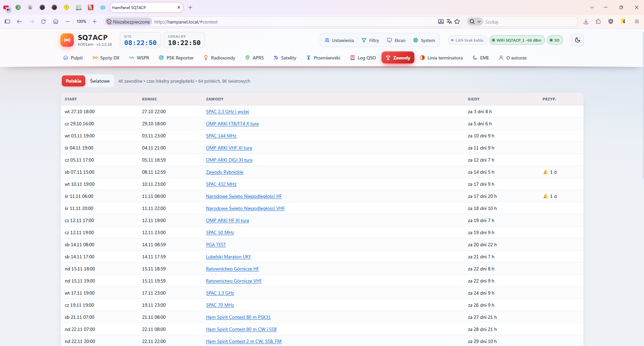Click the reminder bell for Zawody Rybnickie
This screenshot has width=644, height=346.
[x=546, y=172]
